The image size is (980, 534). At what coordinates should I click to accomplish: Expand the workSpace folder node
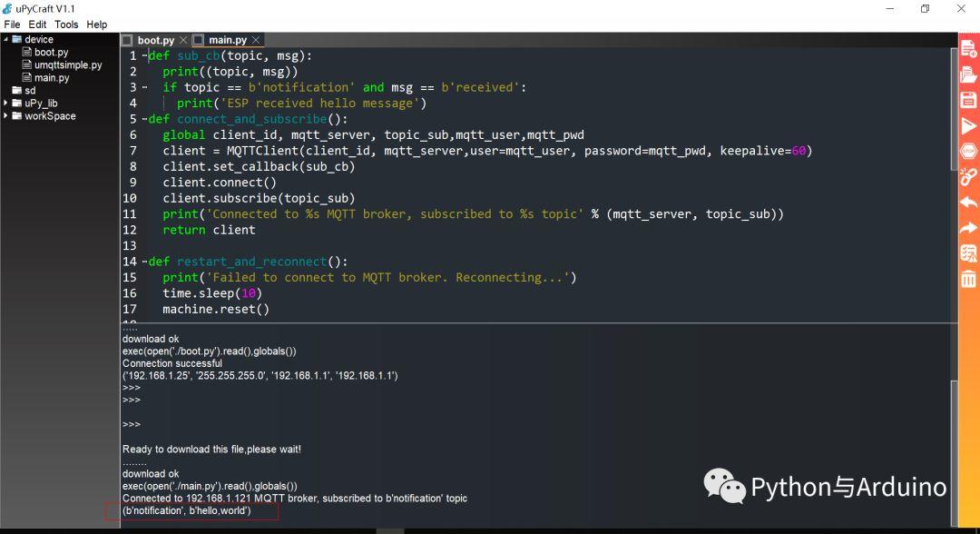pos(5,115)
